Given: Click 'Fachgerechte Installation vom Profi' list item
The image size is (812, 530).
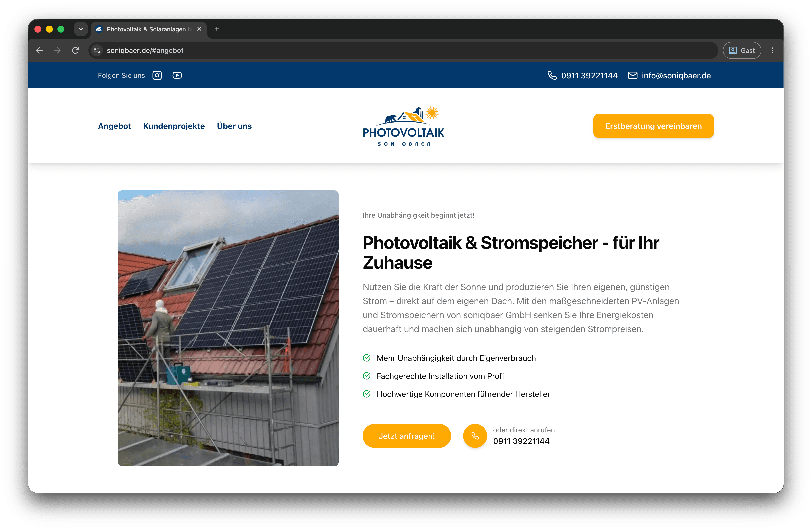Looking at the screenshot, I should [440, 376].
